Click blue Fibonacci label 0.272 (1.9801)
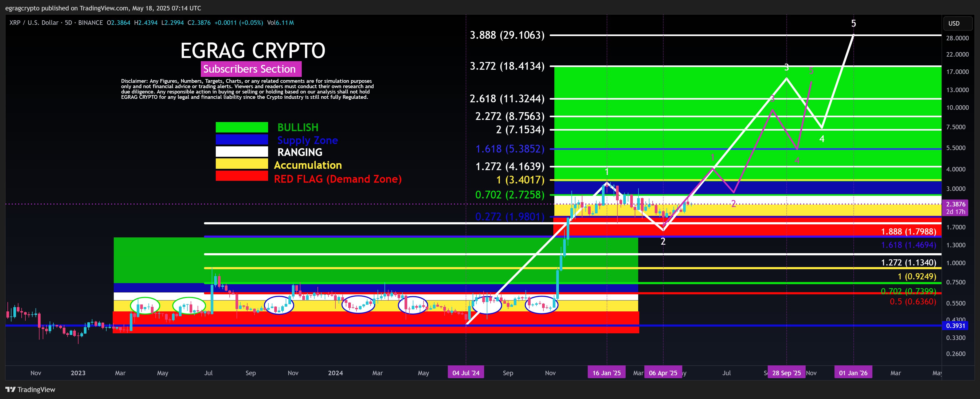Screen dimensions: 980x399 coord(510,216)
